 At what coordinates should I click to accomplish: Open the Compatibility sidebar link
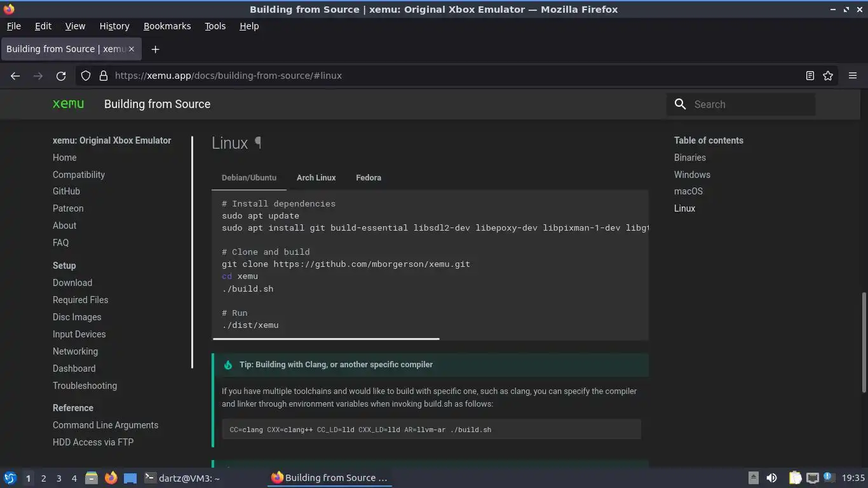[x=79, y=175]
